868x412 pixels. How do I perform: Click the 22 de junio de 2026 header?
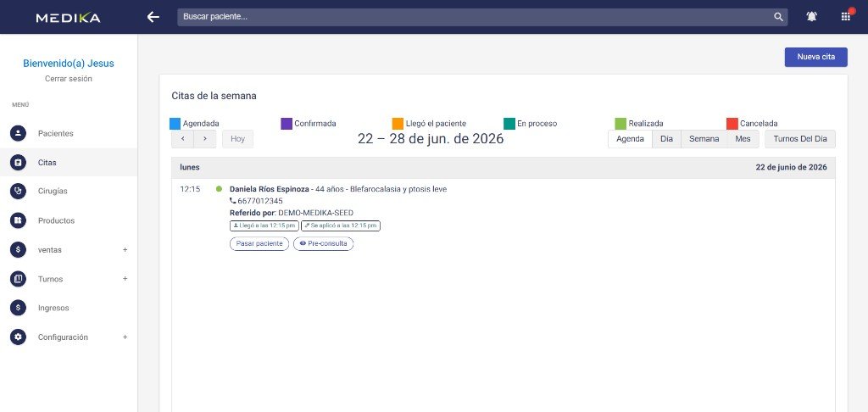791,167
